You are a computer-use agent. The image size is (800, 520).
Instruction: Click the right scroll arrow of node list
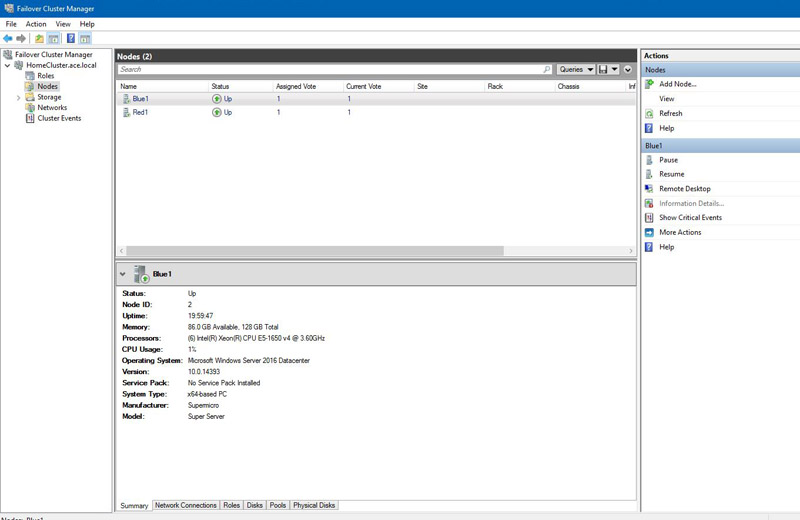[631, 251]
